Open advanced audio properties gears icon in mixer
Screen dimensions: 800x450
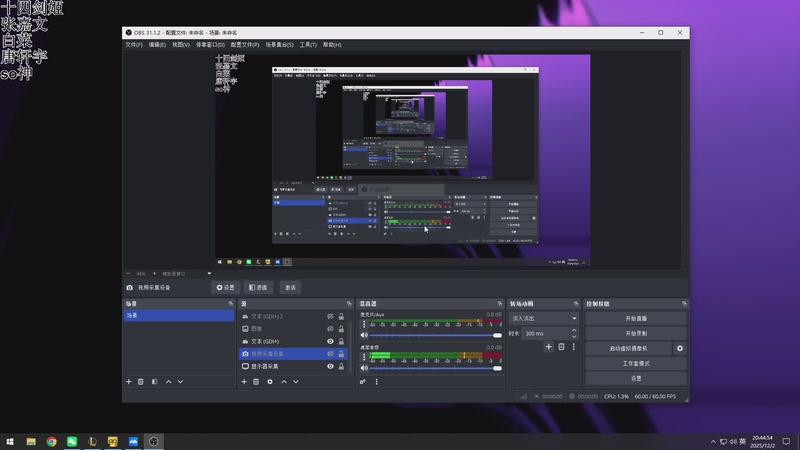coord(362,382)
